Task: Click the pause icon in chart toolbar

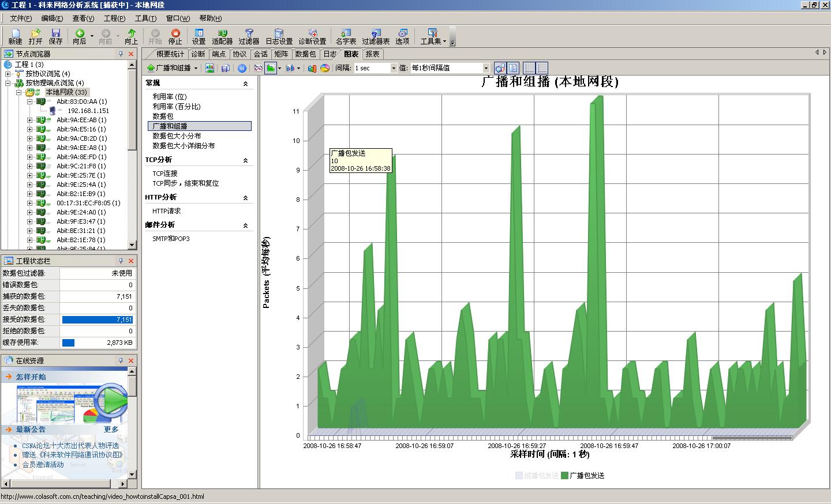Action: [242, 68]
